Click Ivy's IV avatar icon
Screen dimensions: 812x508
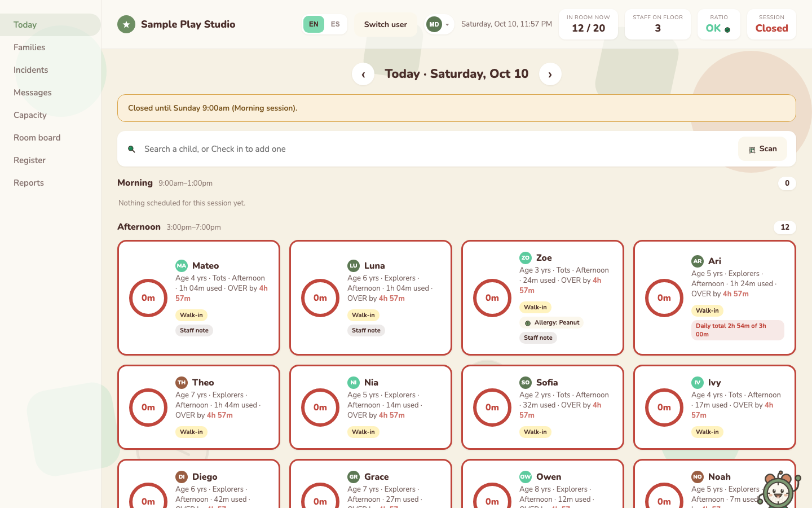(x=698, y=383)
